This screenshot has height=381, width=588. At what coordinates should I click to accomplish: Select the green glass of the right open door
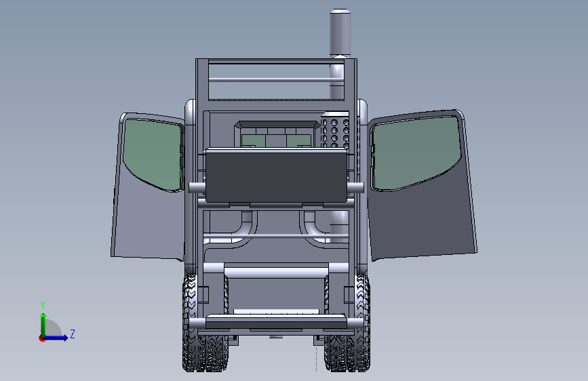pos(416,153)
